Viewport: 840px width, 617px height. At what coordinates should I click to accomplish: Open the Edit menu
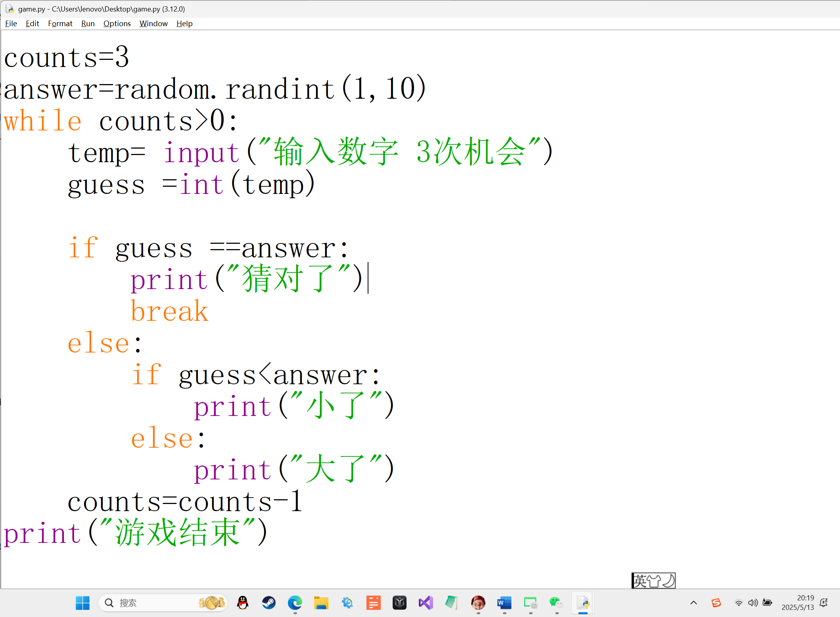click(x=32, y=23)
